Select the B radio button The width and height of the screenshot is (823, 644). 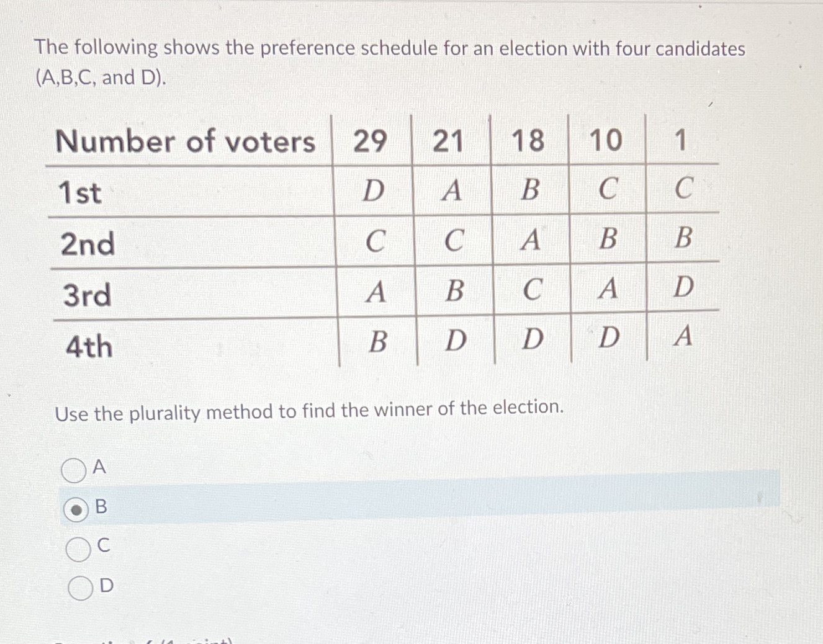coord(76,510)
